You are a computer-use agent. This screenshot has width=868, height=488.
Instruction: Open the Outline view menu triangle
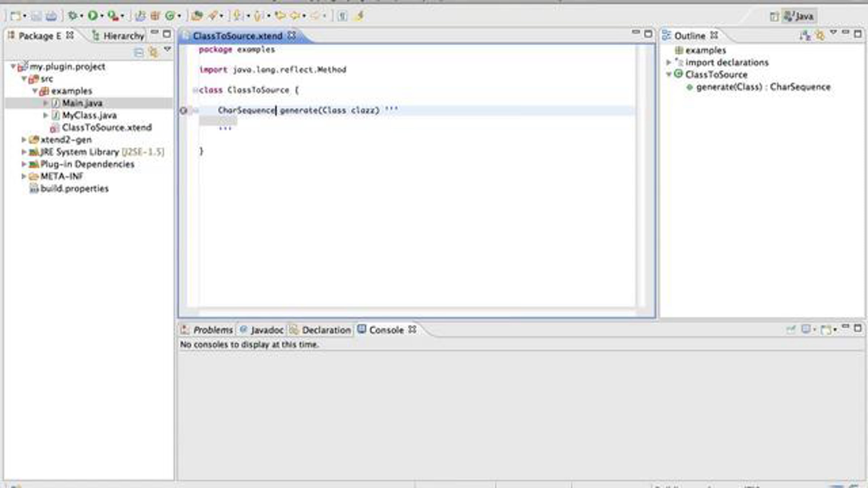(x=833, y=33)
